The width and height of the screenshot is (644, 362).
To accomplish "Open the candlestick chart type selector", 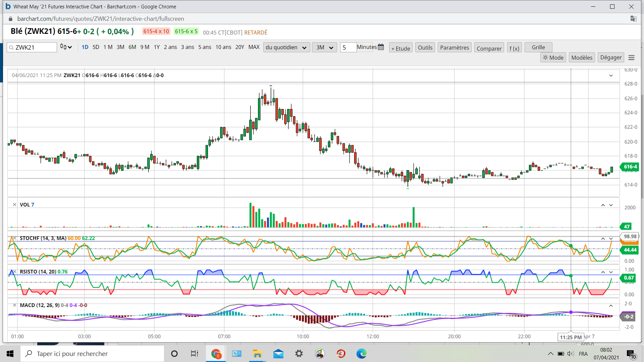I will point(66,47).
